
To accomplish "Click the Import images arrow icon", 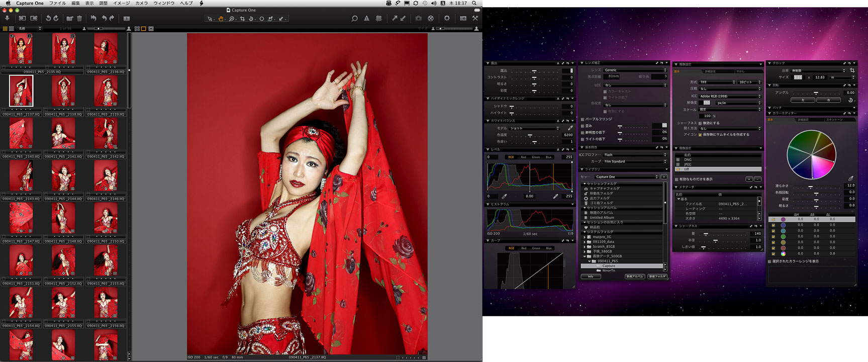I will 7,18.
